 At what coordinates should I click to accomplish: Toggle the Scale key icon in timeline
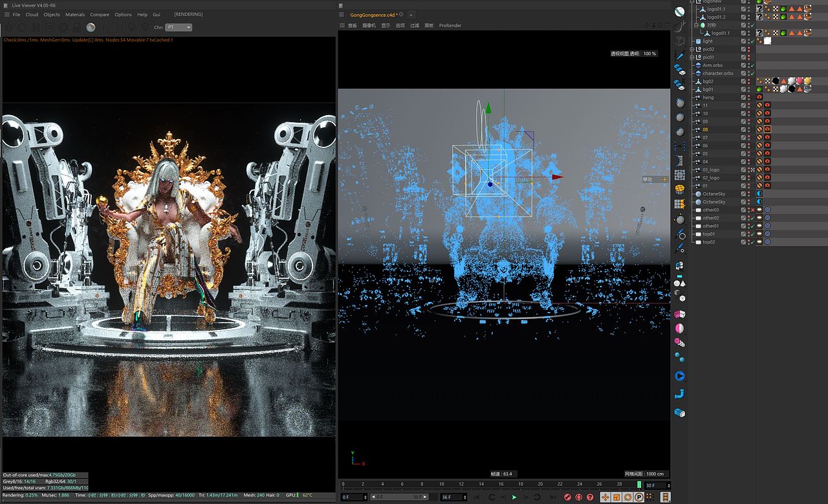click(616, 497)
